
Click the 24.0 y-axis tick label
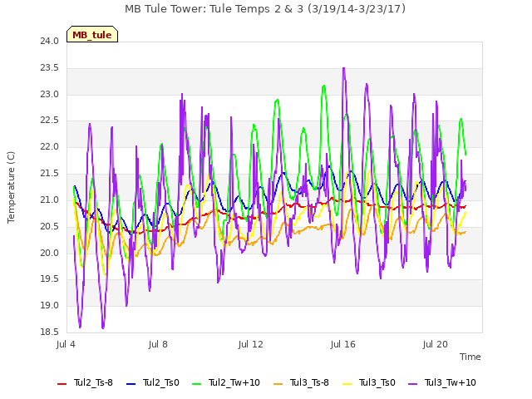click(x=50, y=41)
